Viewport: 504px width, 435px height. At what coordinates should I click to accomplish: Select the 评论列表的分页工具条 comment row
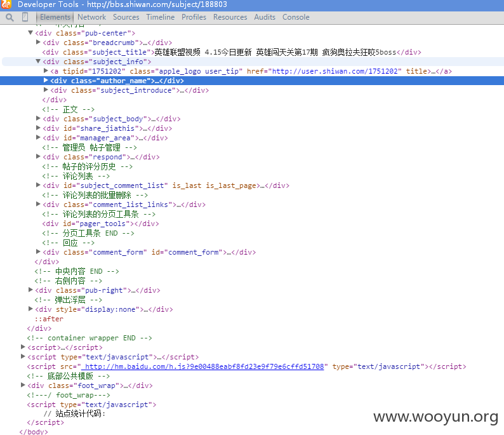98,214
